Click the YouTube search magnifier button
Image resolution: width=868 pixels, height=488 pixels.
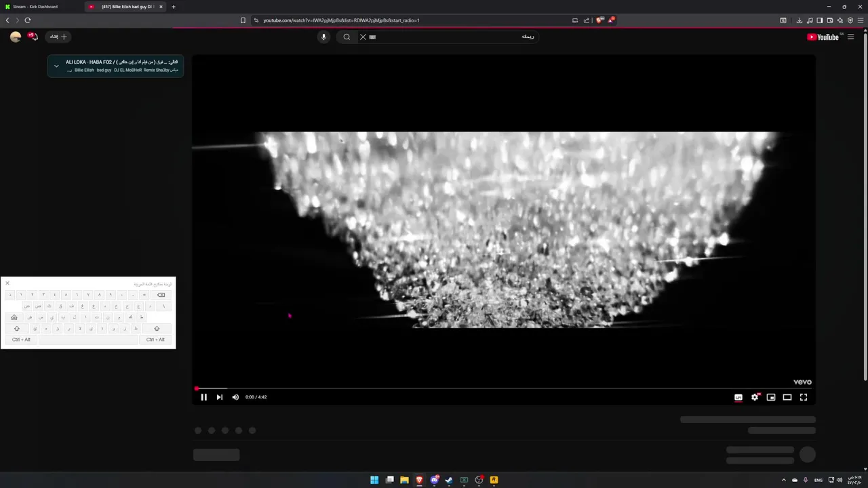tap(347, 37)
